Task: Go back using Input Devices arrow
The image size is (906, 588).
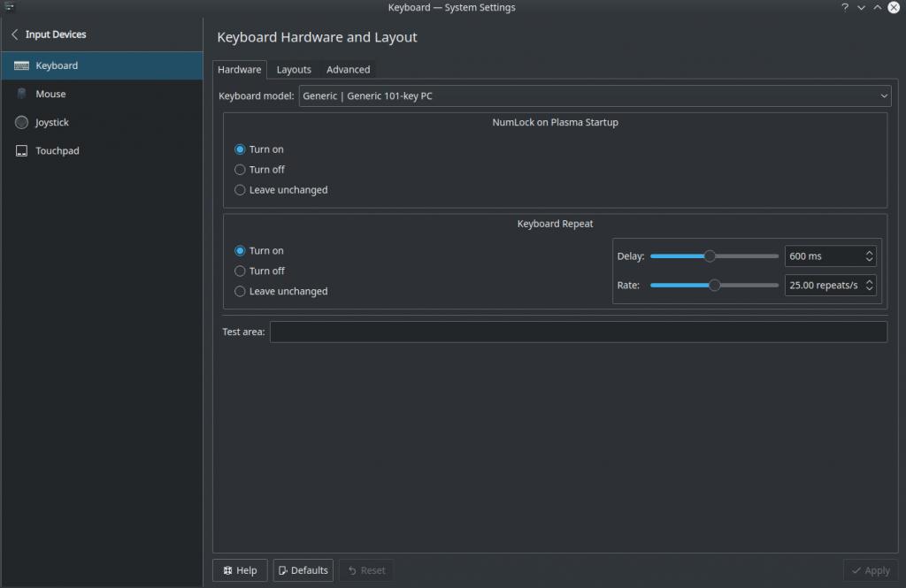Action: (15, 34)
